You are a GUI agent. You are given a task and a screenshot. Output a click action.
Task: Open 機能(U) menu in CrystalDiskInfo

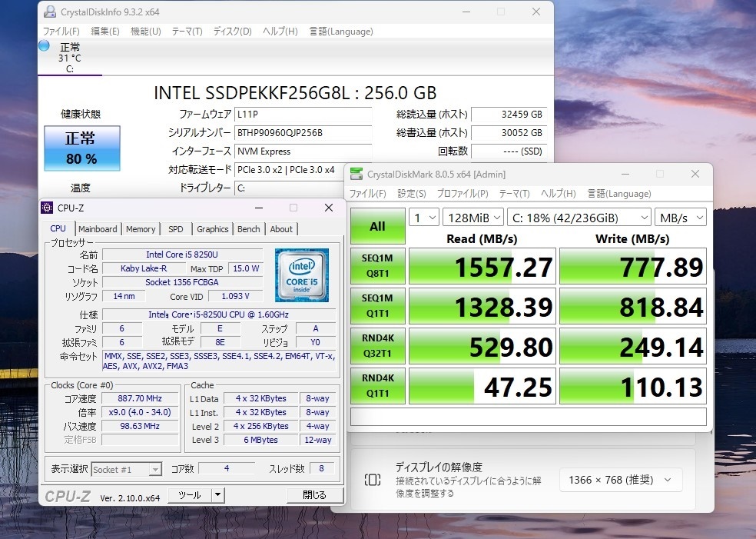click(x=146, y=32)
